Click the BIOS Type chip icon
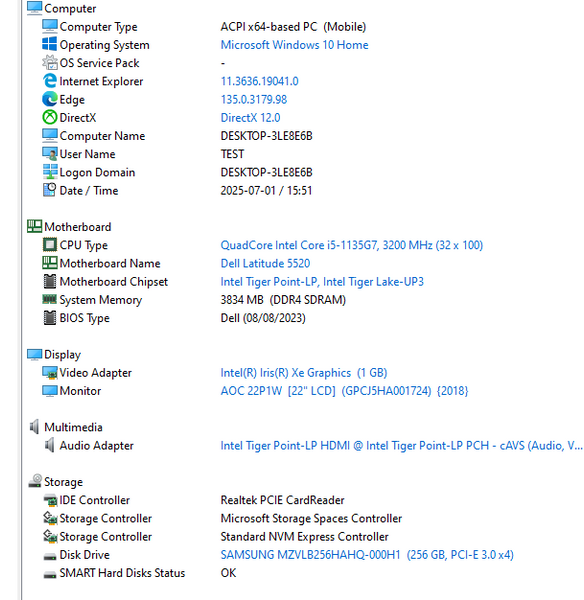The image size is (584, 600). [x=50, y=318]
